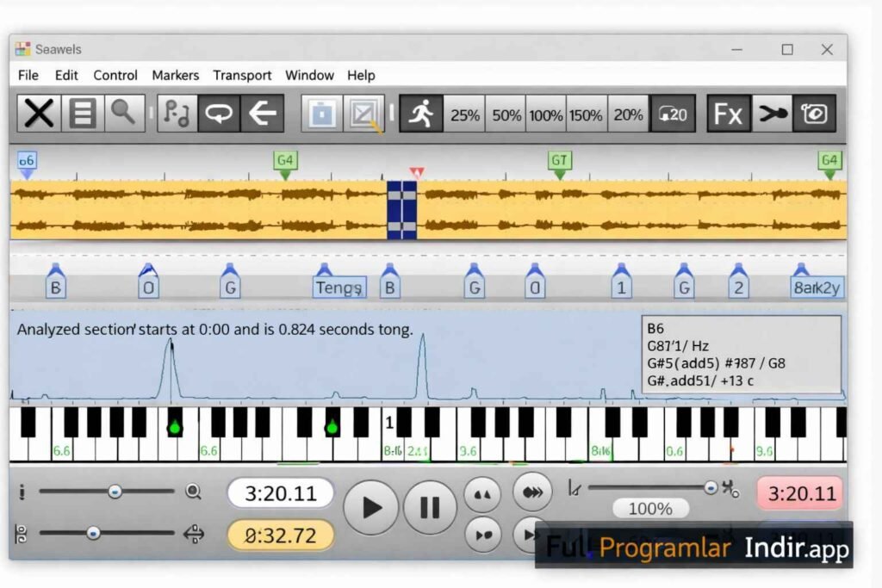Open the camera snapshot tool
The image size is (882, 588).
(x=815, y=113)
